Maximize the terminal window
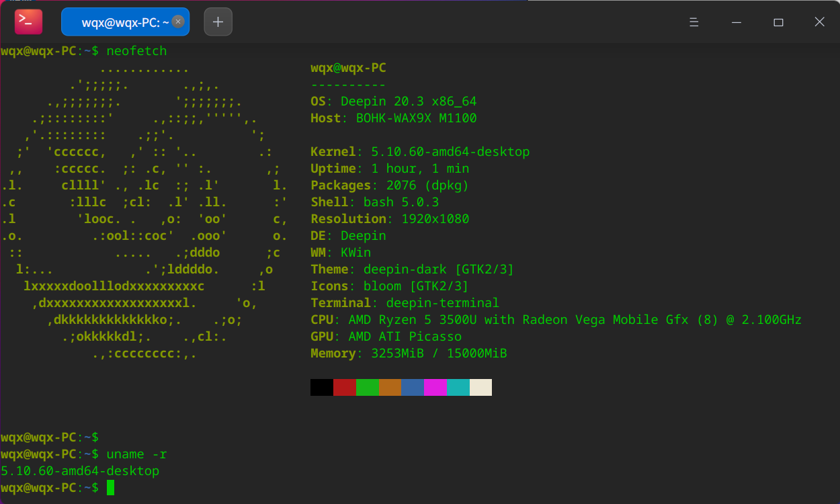840x504 pixels. coord(778,22)
